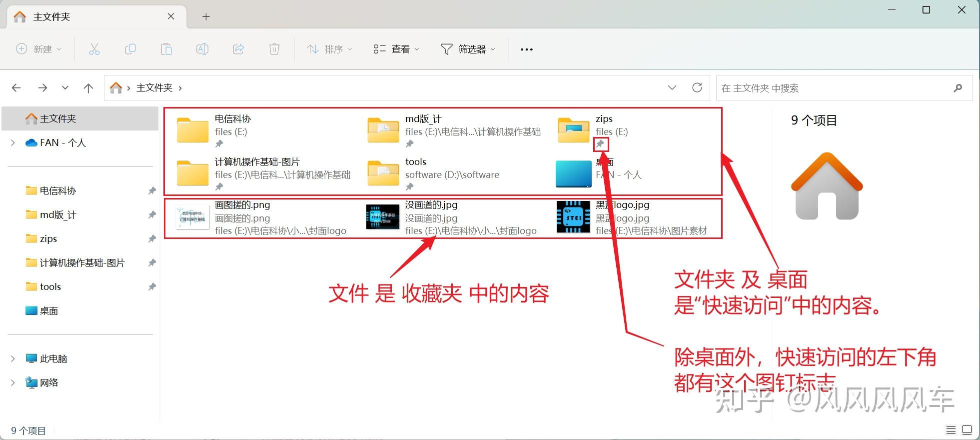Select 画图搓的.png thumbnail
The height and width of the screenshot is (440, 980).
coord(192,217)
